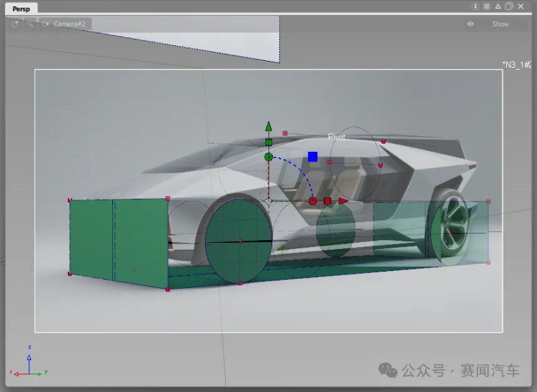Click the red right-arrow translate handle
Screen dimensions: 537x392
point(343,201)
